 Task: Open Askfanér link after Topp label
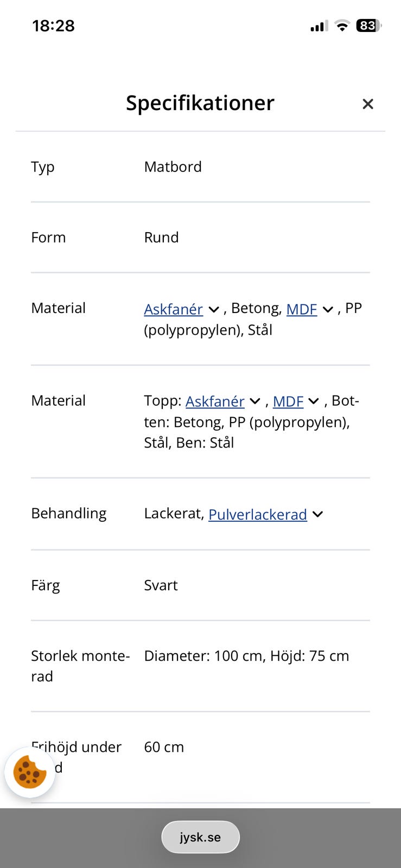point(215,401)
